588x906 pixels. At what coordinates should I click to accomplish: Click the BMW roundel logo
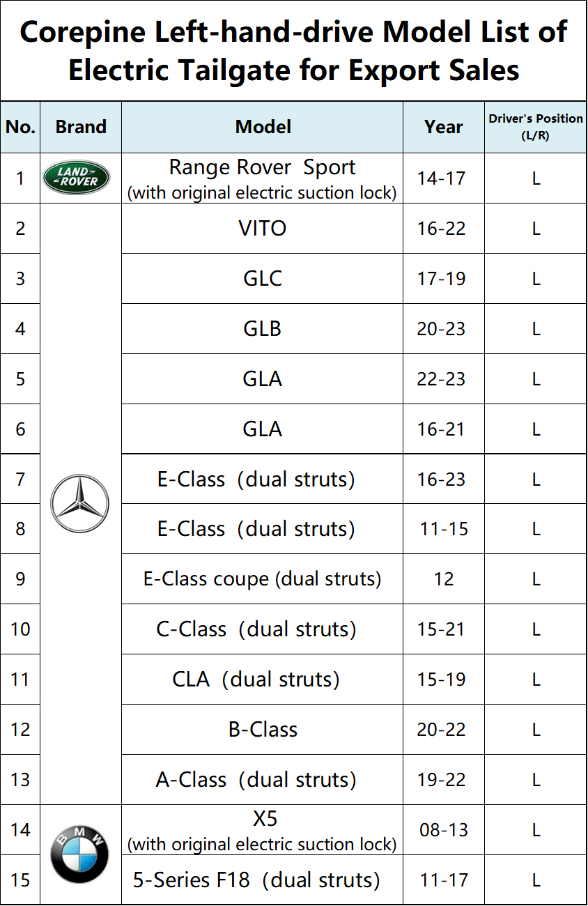[x=79, y=854]
